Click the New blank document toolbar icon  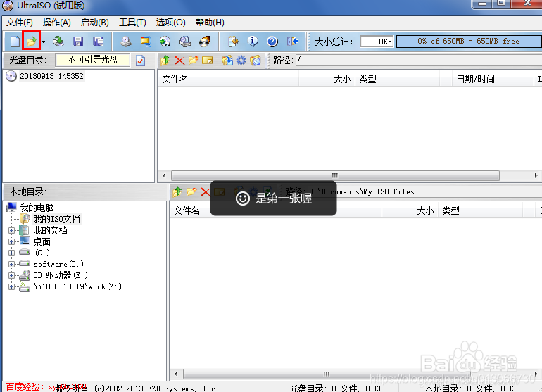(15, 42)
